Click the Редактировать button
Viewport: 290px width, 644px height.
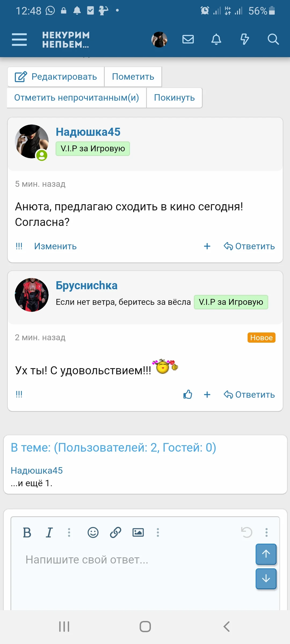tap(56, 77)
